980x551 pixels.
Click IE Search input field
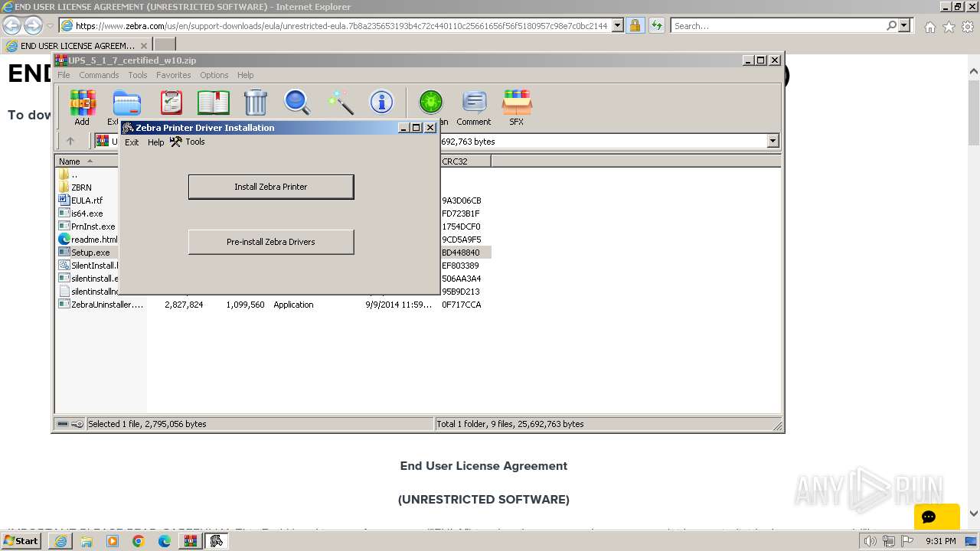pos(779,26)
